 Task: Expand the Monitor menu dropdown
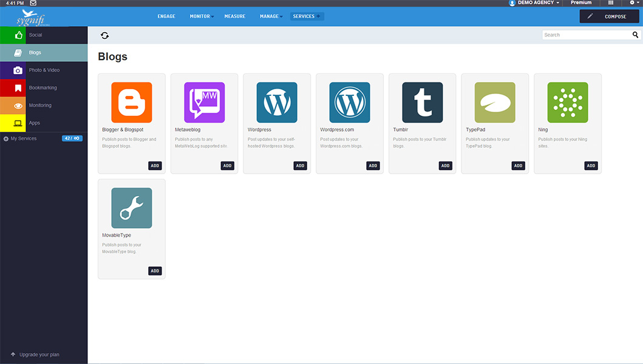[202, 16]
